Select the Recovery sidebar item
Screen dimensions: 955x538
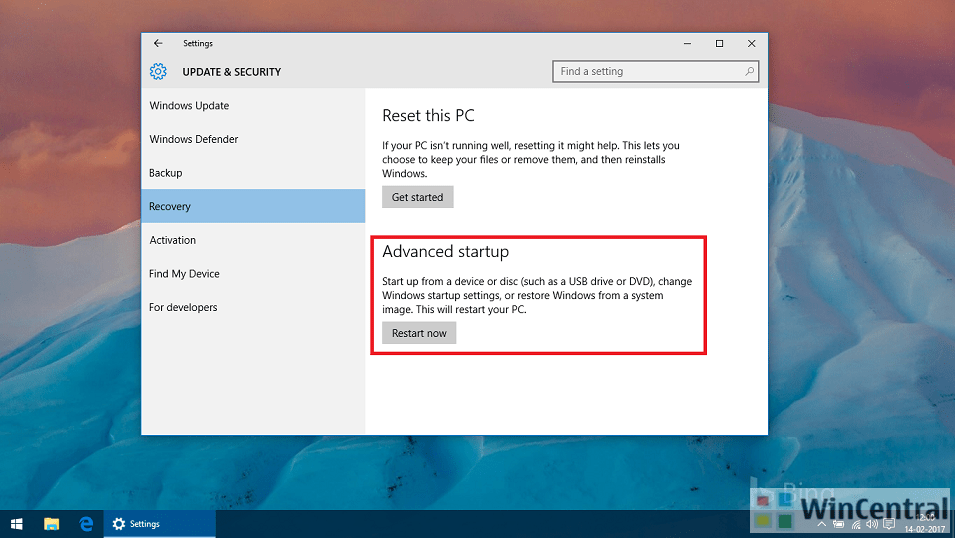pos(253,206)
